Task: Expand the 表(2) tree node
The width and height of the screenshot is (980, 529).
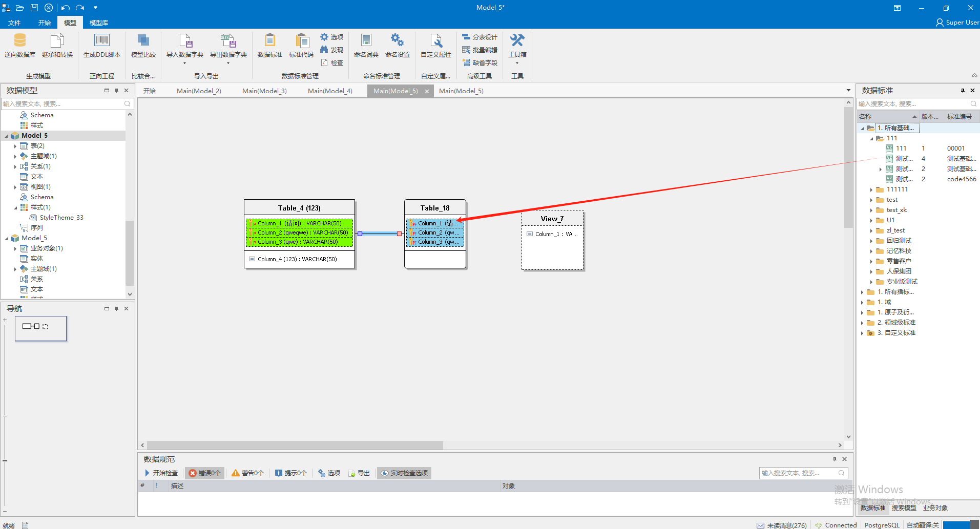Action: pos(15,146)
